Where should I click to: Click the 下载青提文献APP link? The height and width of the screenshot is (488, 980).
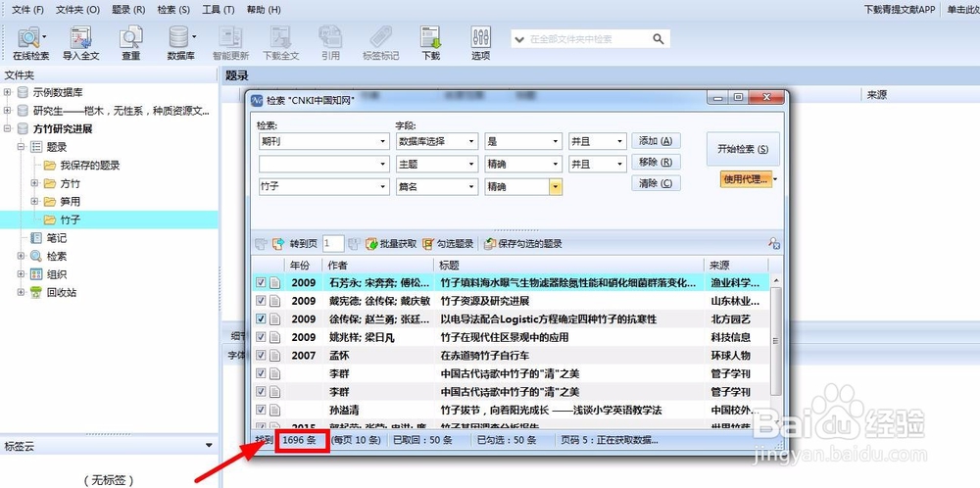point(900,10)
